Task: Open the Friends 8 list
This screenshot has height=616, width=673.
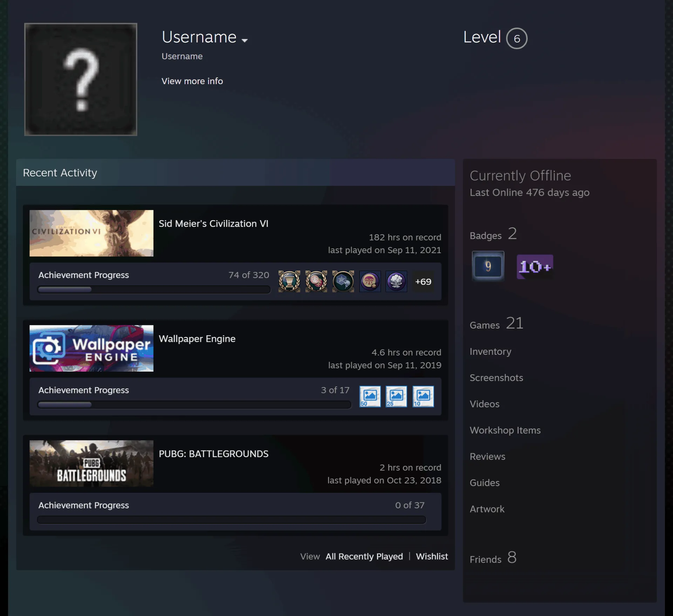Action: (493, 558)
